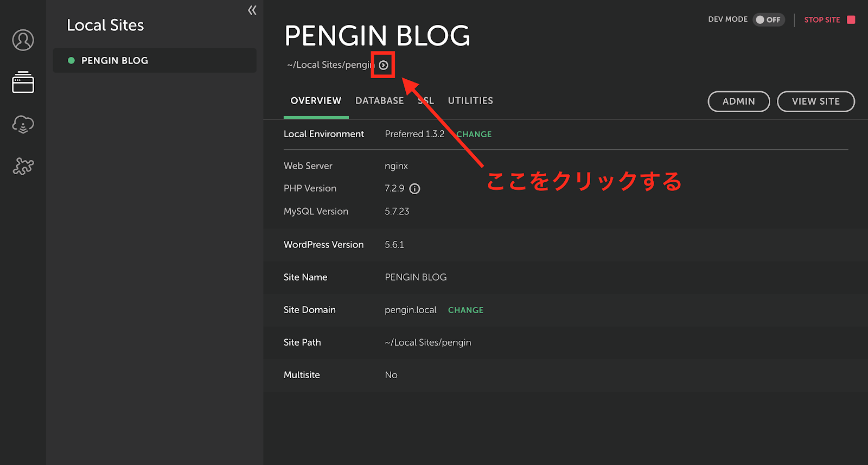Screen dimensions: 868x465
Task: Click the Site Domain label
Action: (x=310, y=310)
